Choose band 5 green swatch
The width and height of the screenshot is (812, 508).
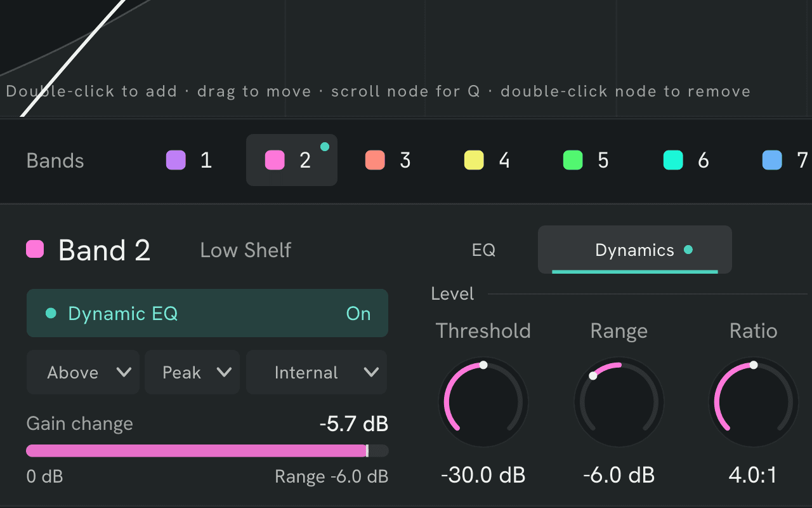(573, 160)
